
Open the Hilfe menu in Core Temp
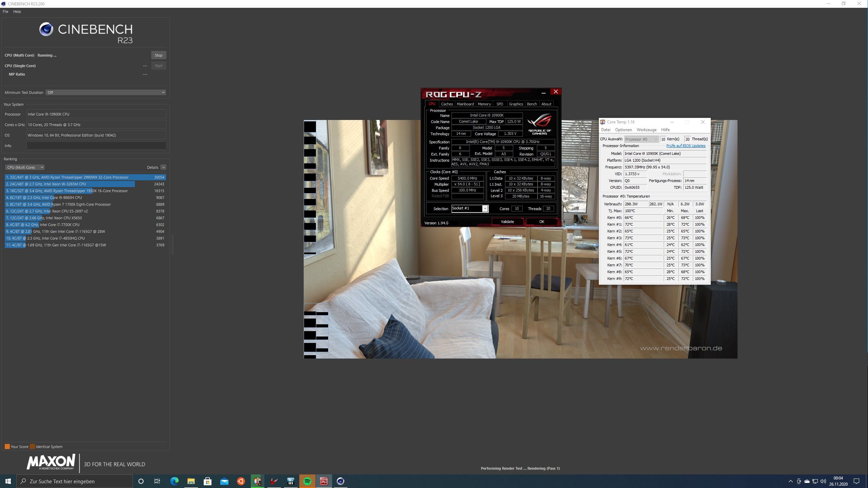tap(665, 130)
